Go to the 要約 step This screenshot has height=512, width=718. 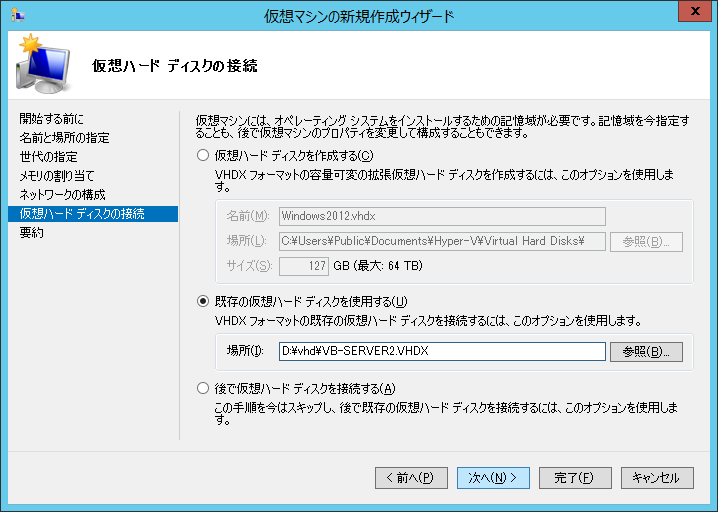[x=31, y=233]
